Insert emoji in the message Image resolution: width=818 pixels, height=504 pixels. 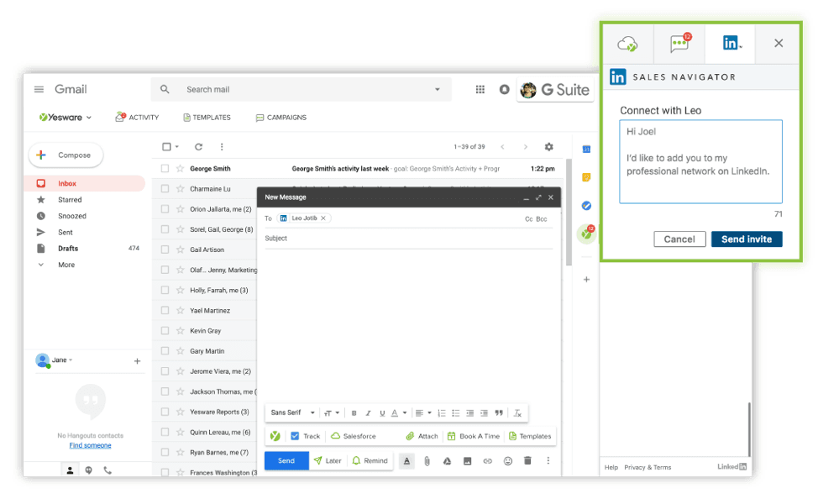508,461
